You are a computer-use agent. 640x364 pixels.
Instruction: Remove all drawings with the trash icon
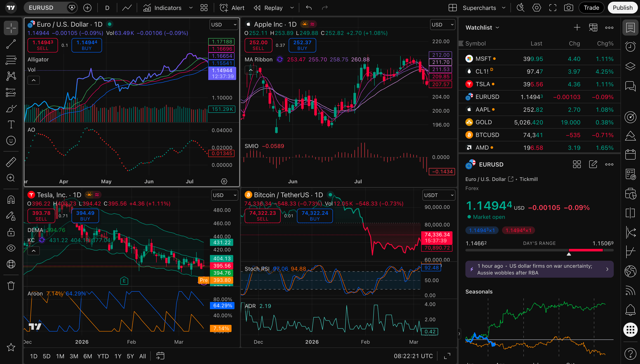click(11, 285)
